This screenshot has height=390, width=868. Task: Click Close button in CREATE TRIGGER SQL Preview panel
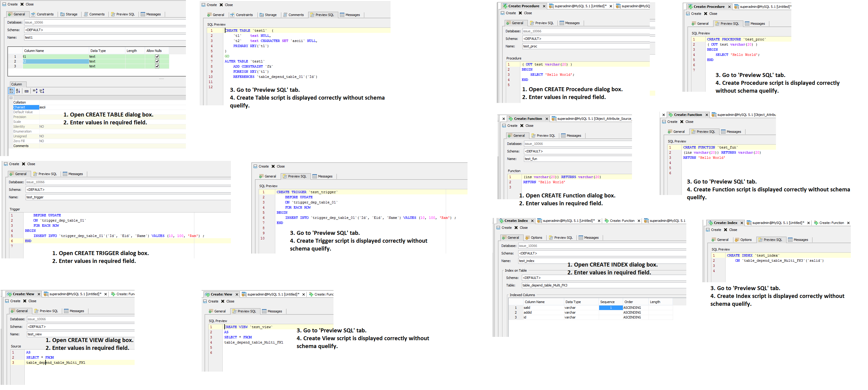278,167
